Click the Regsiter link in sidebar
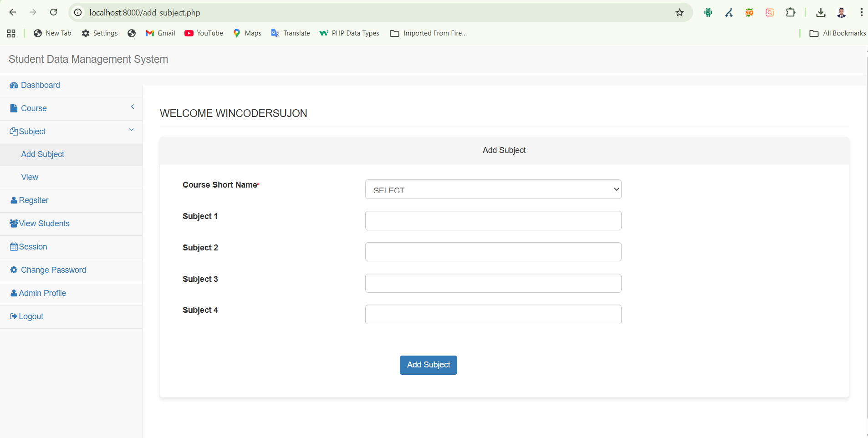Screen dimensions: 868x438 point(34,200)
